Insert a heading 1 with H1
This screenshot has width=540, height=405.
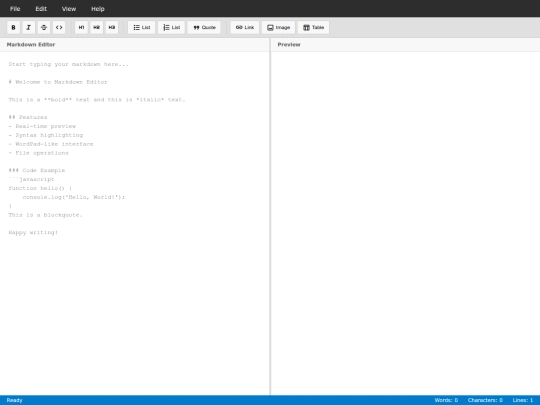[81, 27]
